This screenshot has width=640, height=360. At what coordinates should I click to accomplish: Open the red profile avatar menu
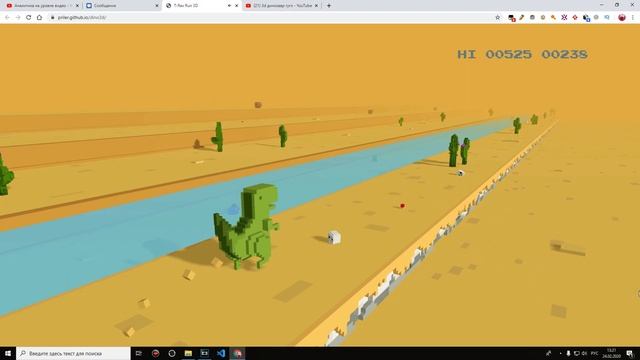[x=622, y=18]
